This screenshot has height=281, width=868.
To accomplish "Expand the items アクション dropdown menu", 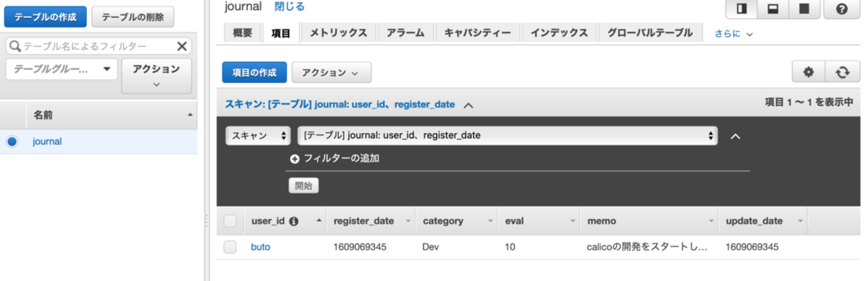I will click(x=331, y=72).
